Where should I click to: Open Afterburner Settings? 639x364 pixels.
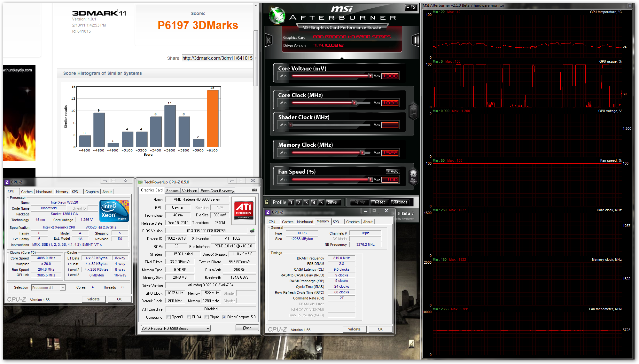coord(400,202)
